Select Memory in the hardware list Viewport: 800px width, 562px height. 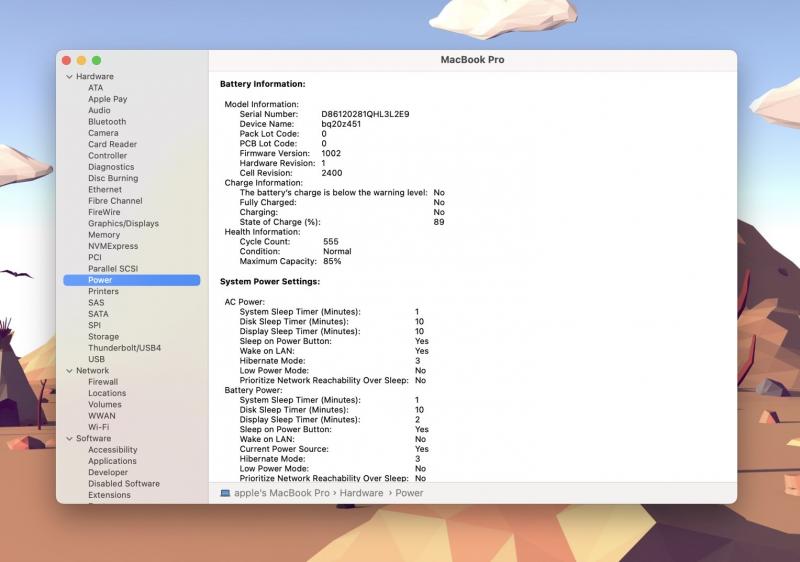tap(104, 235)
